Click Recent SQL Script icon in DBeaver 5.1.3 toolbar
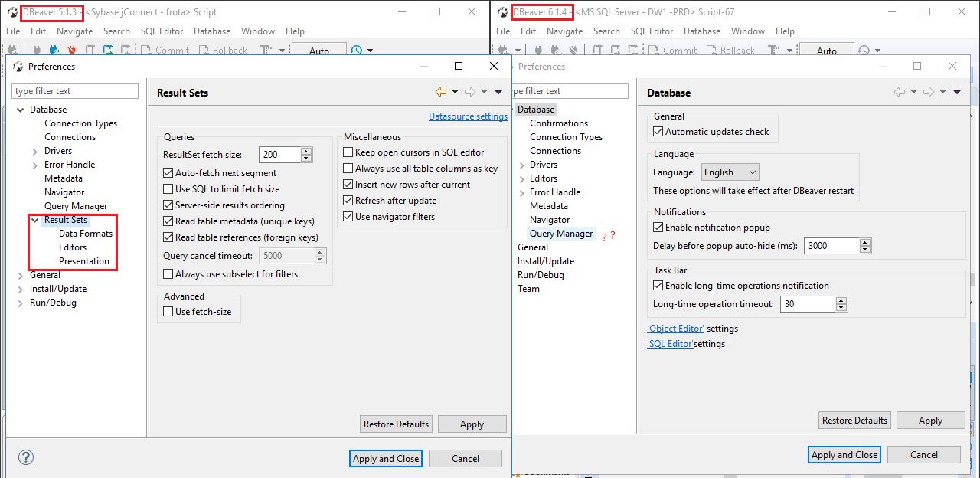Viewport: 980px width, 478px height. point(126,50)
